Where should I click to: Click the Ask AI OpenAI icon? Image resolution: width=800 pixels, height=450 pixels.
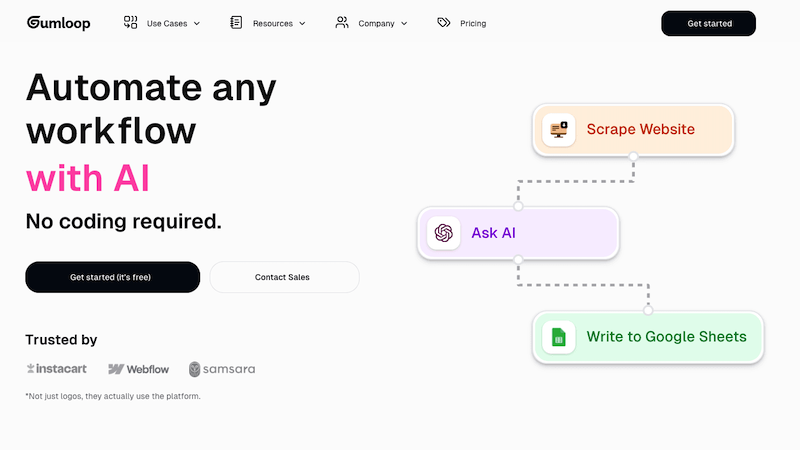pyautogui.click(x=444, y=233)
